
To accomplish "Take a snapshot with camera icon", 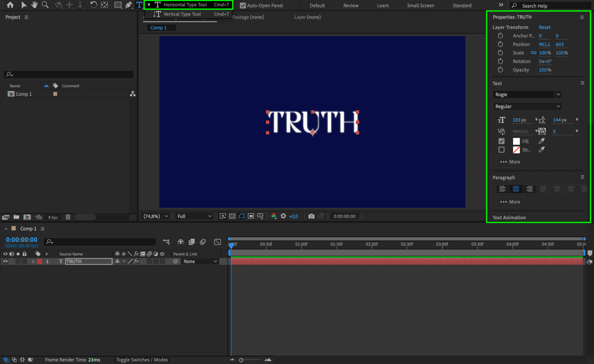I will point(311,216).
